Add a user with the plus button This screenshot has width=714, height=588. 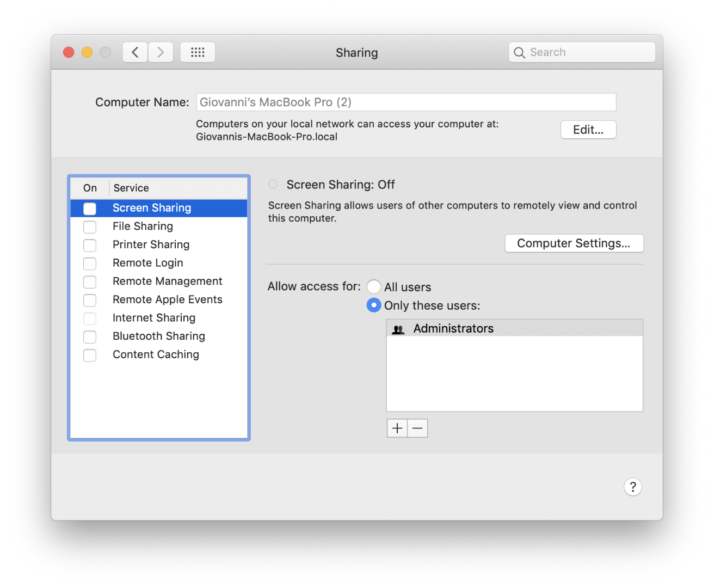[397, 428]
